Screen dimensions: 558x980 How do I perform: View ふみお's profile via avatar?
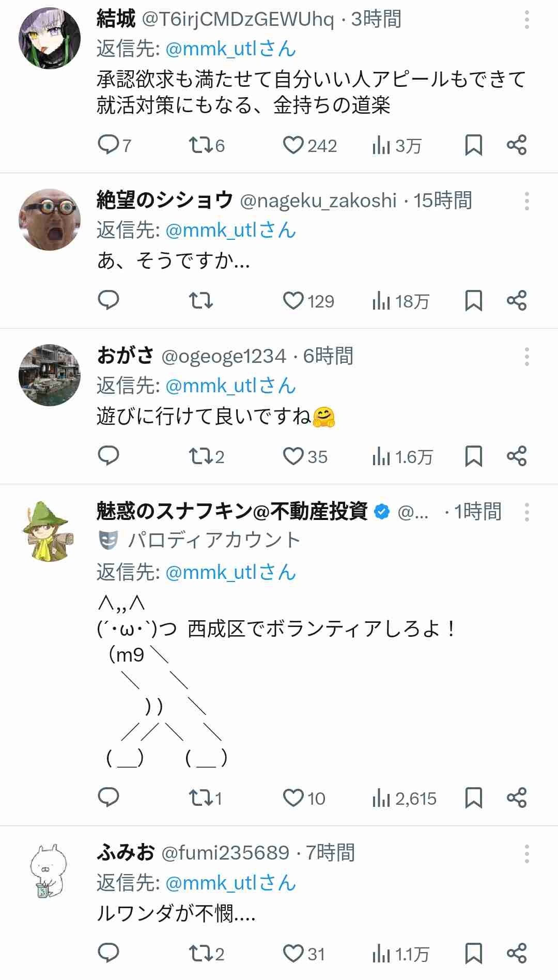click(x=50, y=871)
